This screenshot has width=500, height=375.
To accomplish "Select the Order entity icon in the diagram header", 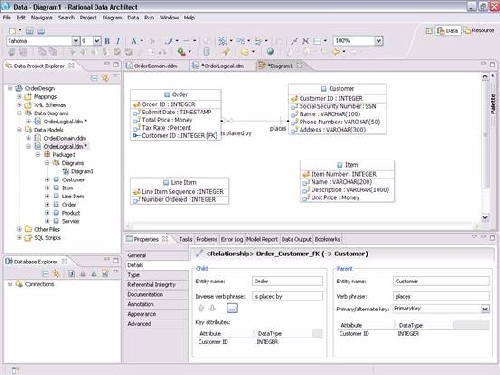I will [167, 95].
